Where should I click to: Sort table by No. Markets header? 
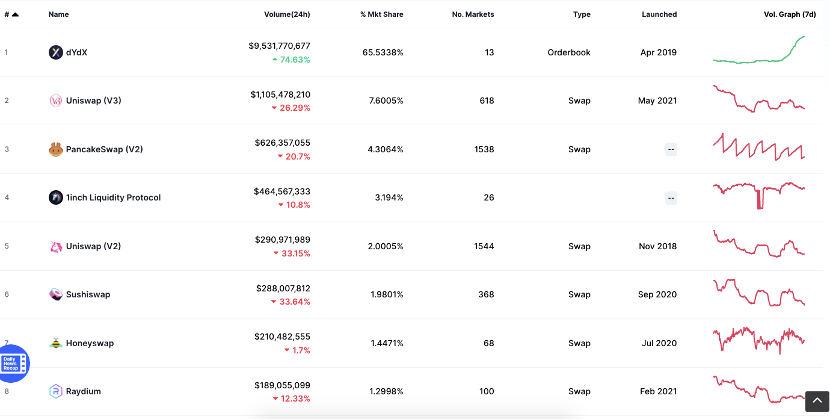tap(473, 15)
